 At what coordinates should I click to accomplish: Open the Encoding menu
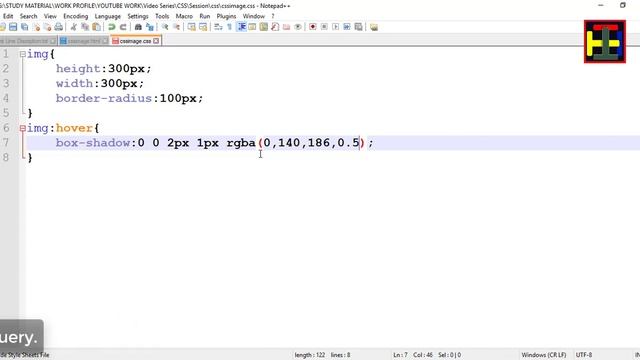click(76, 16)
